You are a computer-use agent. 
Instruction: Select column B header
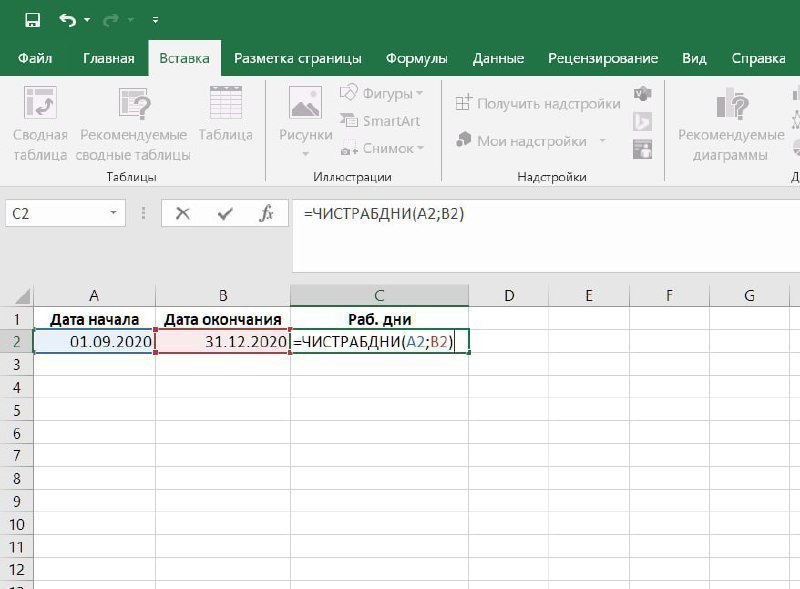pos(223,296)
